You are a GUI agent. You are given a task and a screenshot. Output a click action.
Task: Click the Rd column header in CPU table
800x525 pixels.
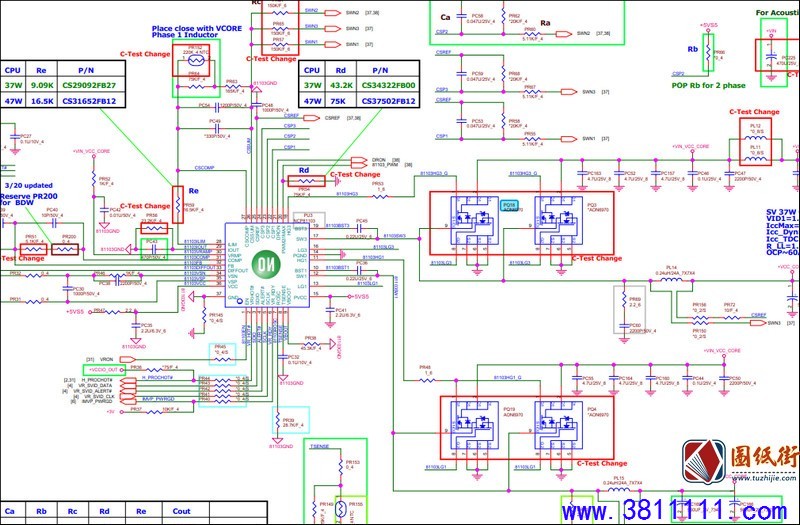tap(341, 70)
